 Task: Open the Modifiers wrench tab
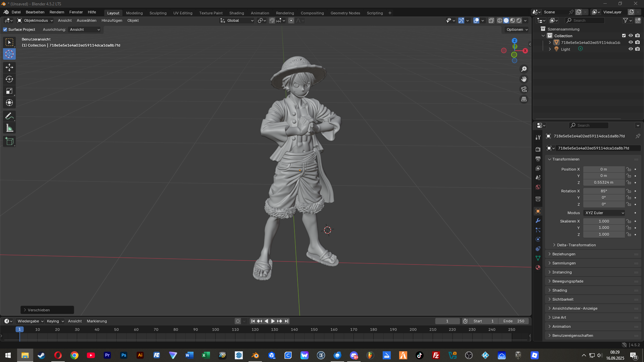click(538, 221)
